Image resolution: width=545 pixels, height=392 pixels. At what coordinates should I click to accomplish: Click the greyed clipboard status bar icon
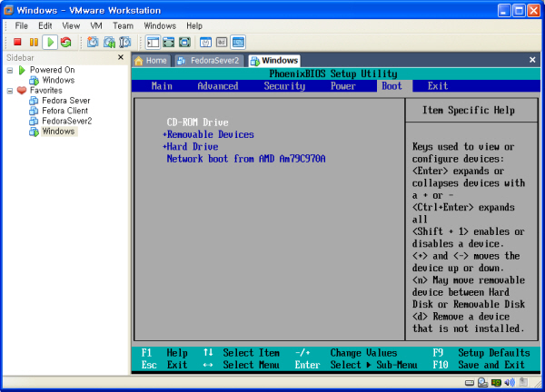[523, 382]
